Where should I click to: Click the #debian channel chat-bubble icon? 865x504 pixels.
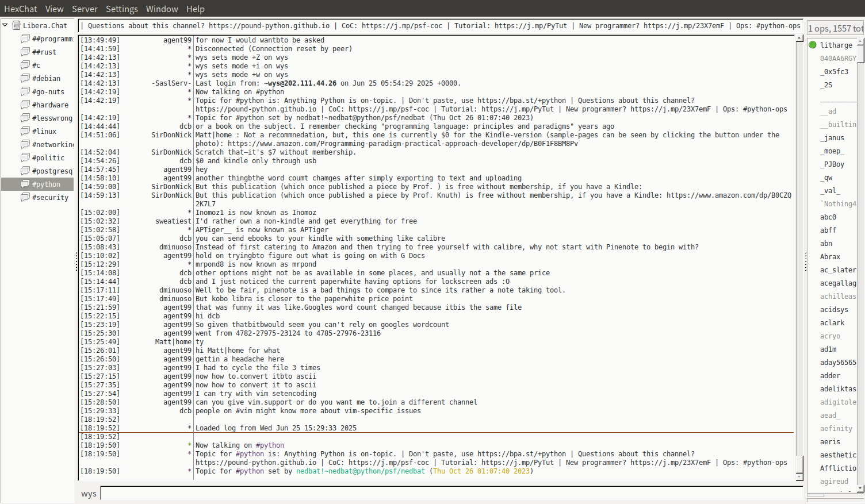(25, 78)
